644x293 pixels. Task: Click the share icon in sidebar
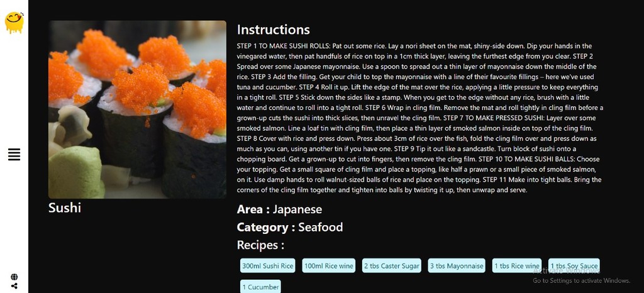click(14, 286)
